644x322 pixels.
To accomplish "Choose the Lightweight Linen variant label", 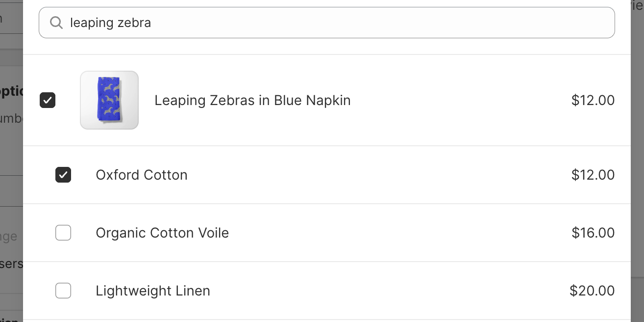I will point(153,291).
